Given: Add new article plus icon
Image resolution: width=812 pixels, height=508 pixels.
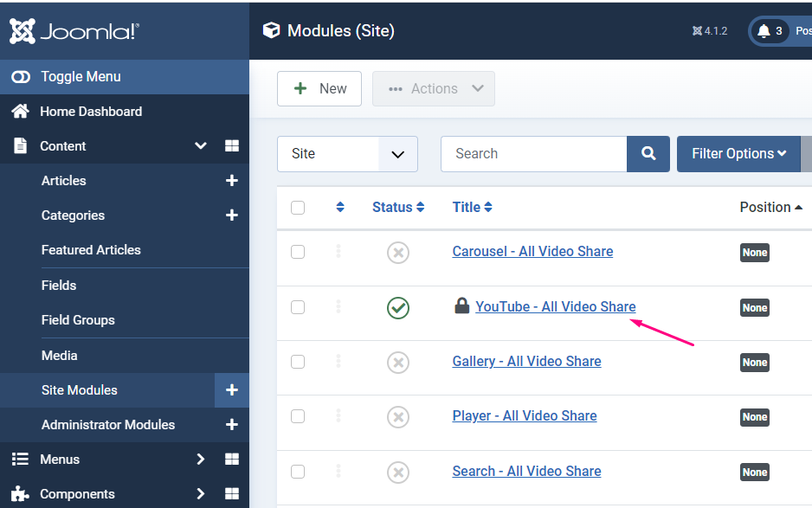Looking at the screenshot, I should coord(231,181).
